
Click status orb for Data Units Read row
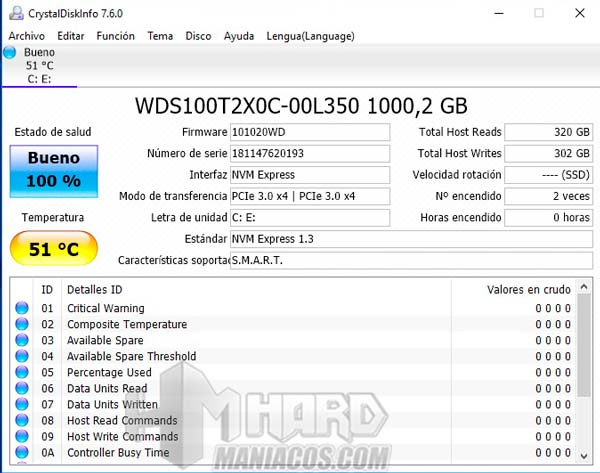(22, 388)
